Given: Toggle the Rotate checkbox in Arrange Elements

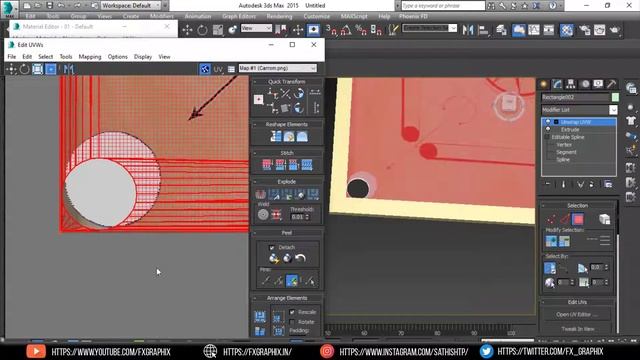Looking at the screenshot, I should coord(292,322).
